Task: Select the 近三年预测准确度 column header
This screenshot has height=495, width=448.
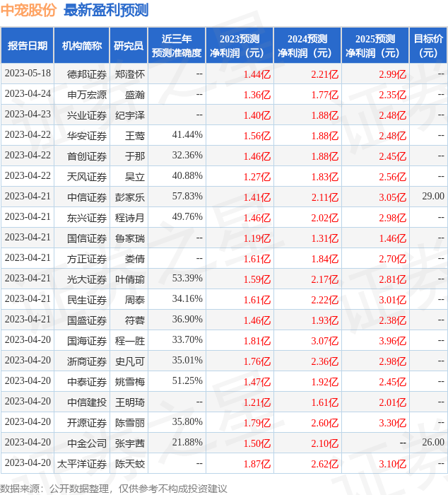Action: coord(177,46)
